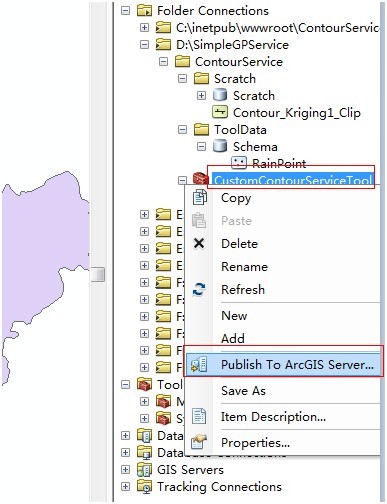Open Properties... from the context menu
The width and height of the screenshot is (387, 504).
255,443
